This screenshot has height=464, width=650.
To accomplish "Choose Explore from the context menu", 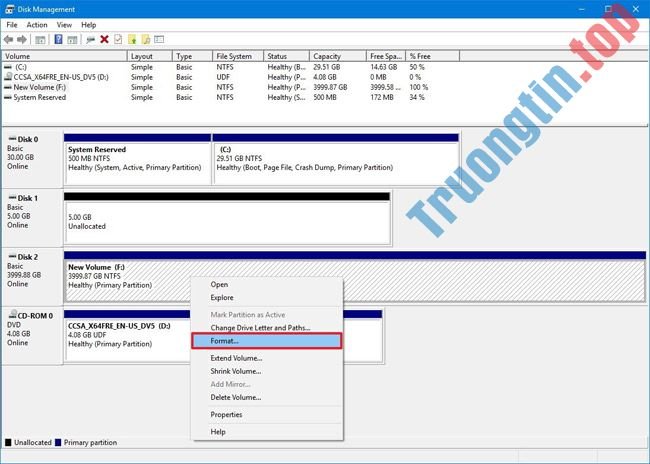I will pyautogui.click(x=267, y=298).
